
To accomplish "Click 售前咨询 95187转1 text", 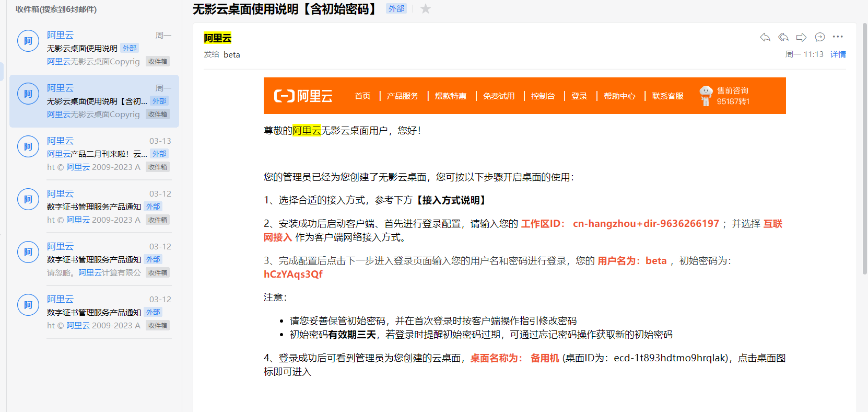I will 733,96.
